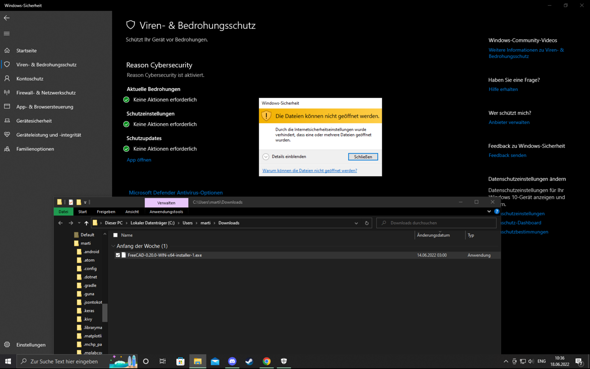Expand the Explorer ribbon with the chevron

coord(489,212)
